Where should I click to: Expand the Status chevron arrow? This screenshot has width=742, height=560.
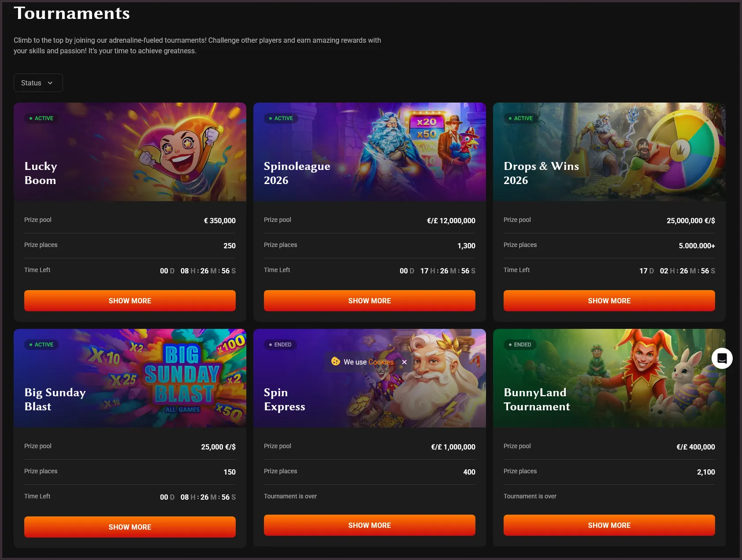[50, 83]
